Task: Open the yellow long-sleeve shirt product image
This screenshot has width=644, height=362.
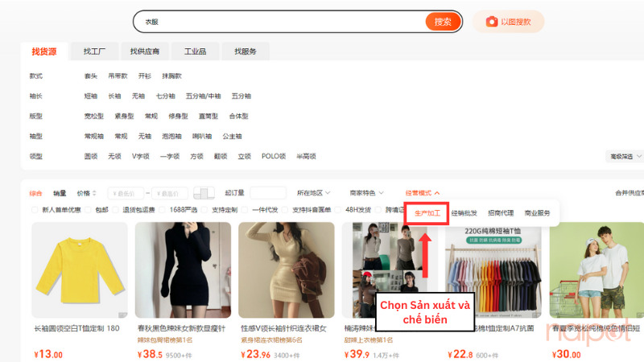Action: (x=80, y=269)
